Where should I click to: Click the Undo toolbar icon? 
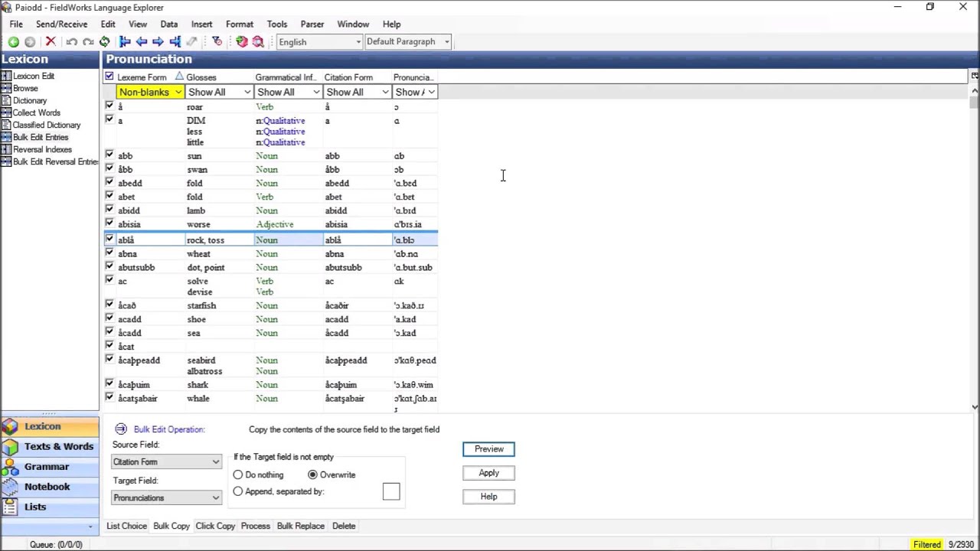point(71,42)
